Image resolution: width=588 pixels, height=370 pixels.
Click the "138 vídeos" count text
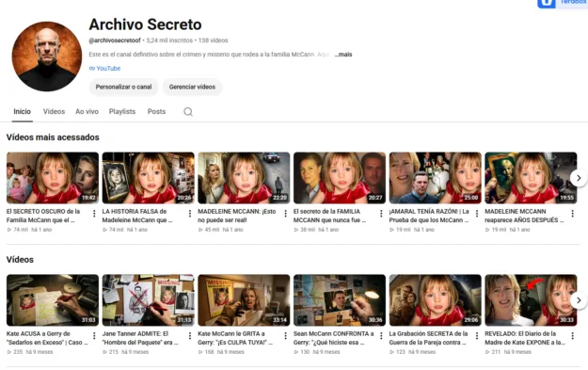point(213,40)
